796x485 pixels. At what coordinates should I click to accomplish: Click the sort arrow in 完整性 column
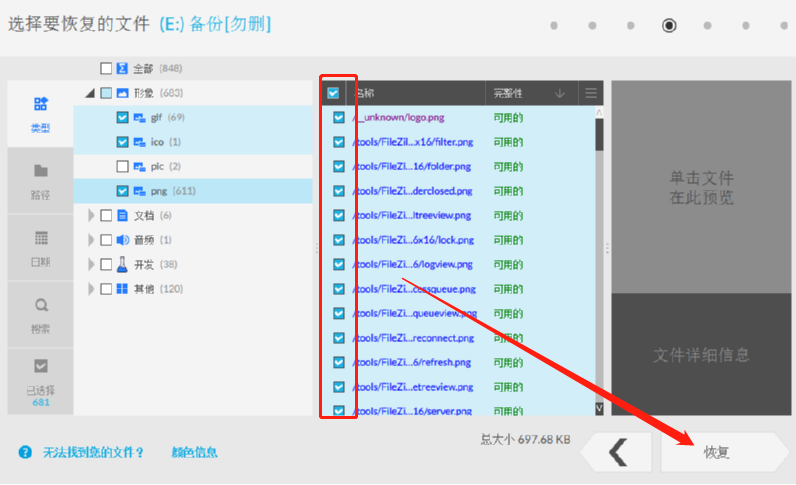tap(559, 93)
